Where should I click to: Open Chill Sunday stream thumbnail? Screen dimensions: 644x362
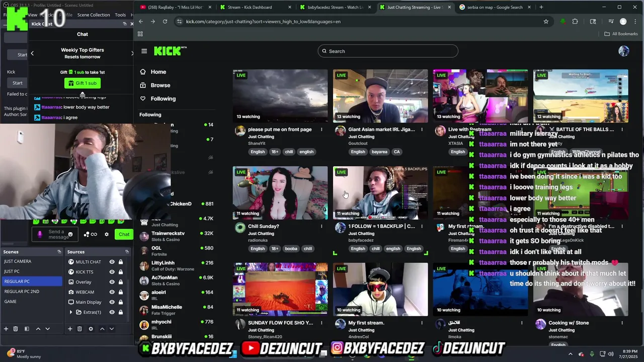point(280,193)
